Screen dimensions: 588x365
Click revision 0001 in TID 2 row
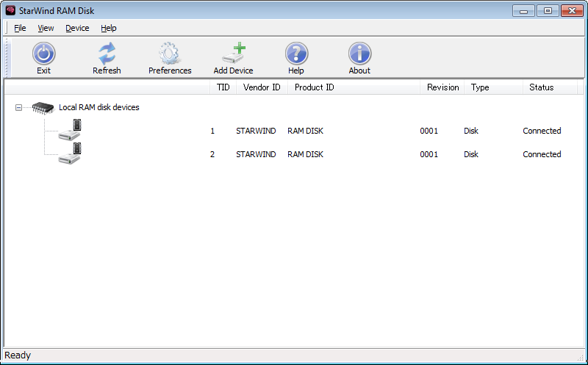(x=429, y=154)
